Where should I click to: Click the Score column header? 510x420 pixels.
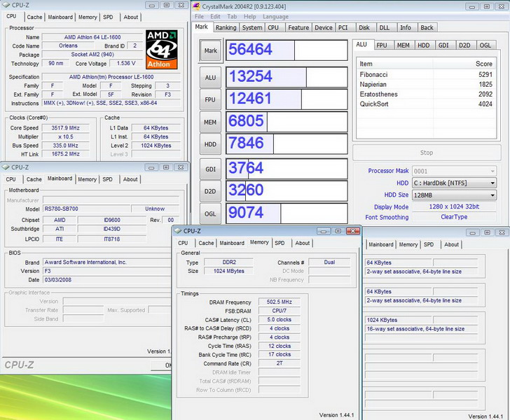coord(464,64)
